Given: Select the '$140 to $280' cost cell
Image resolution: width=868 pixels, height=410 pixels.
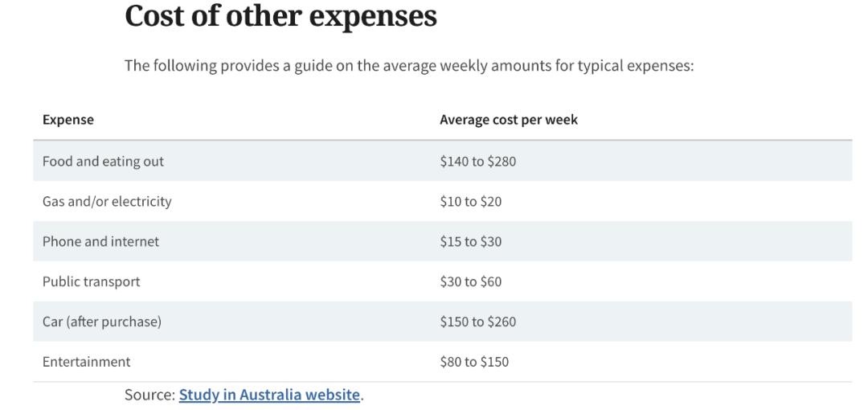Looking at the screenshot, I should click(477, 161).
